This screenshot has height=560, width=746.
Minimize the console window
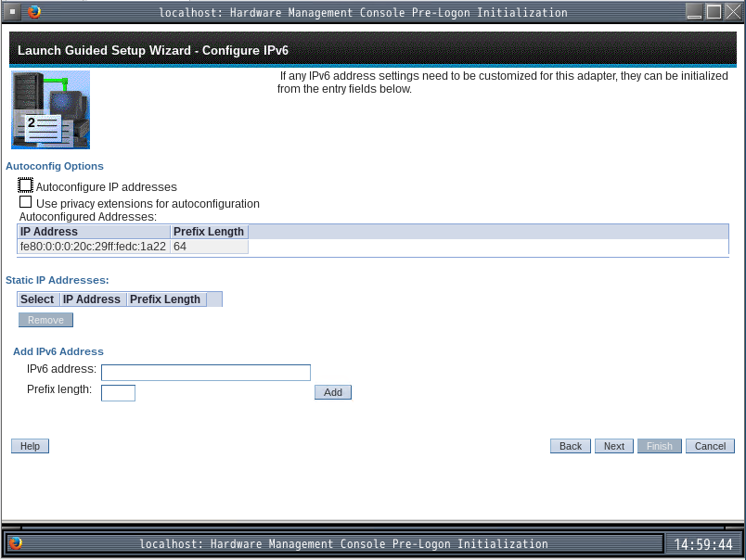coord(694,12)
